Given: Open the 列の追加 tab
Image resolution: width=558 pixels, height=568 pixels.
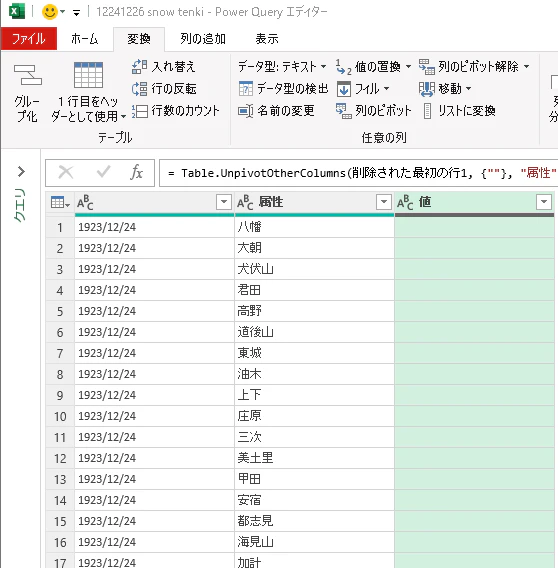Looking at the screenshot, I should point(203,39).
